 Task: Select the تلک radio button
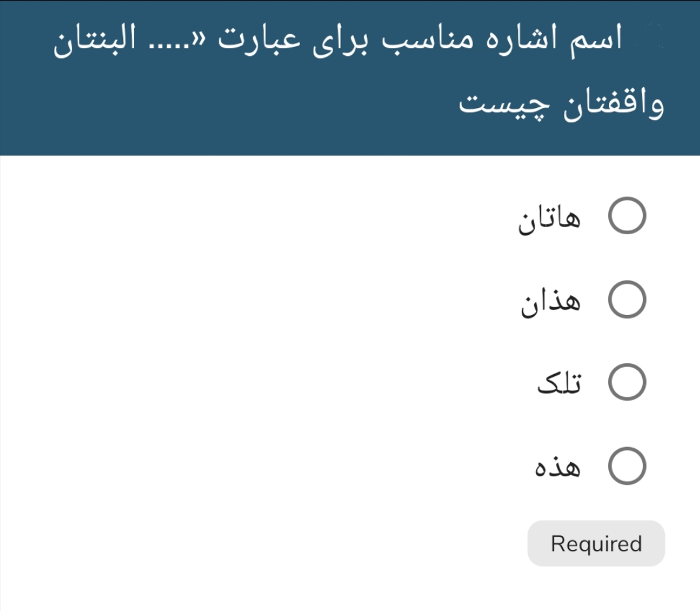[628, 382]
